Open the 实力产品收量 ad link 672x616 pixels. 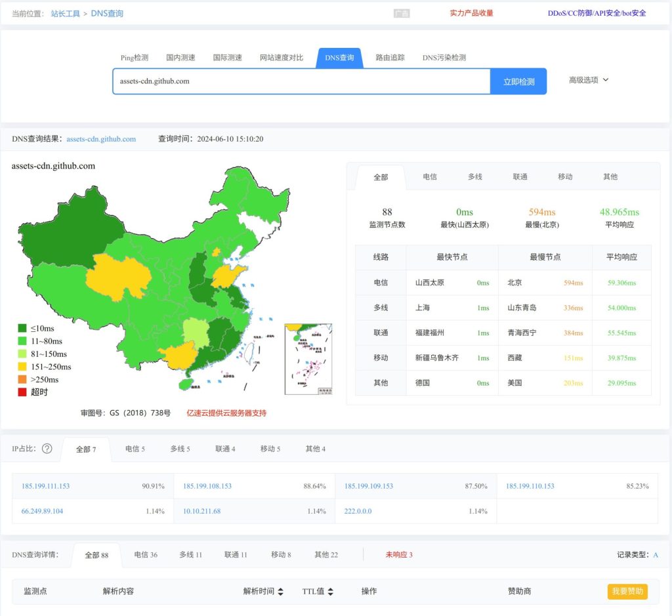pos(471,13)
